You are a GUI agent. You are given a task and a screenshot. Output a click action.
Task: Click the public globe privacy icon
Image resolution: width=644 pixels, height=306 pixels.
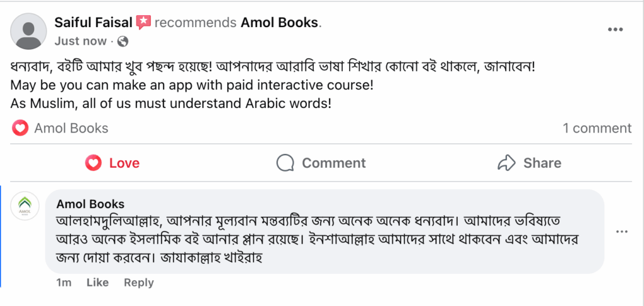point(123,41)
